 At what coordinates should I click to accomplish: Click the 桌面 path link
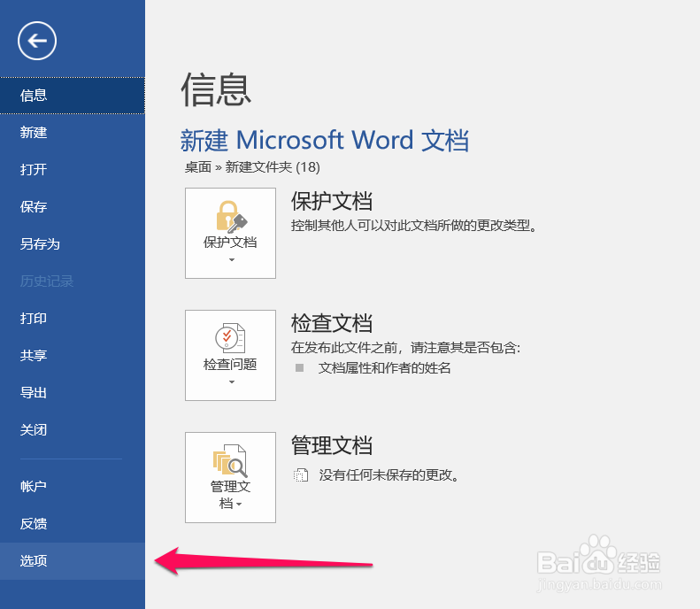[x=197, y=167]
